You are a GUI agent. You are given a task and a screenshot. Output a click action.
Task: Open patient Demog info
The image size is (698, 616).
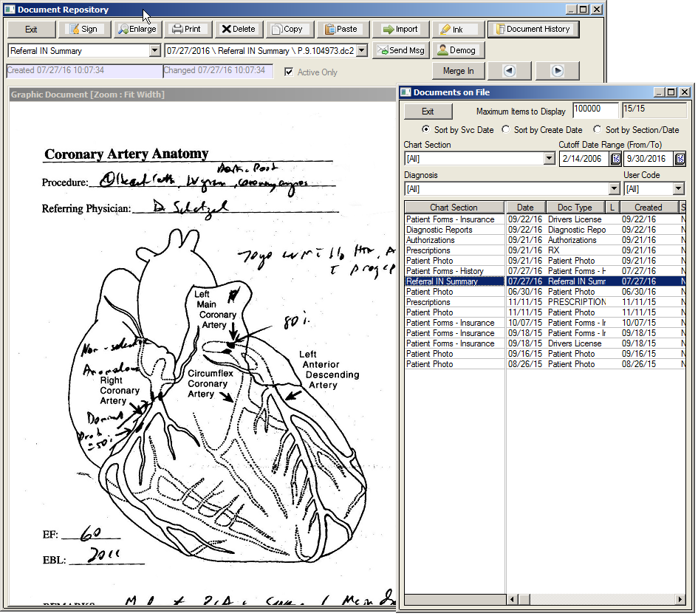click(x=457, y=50)
